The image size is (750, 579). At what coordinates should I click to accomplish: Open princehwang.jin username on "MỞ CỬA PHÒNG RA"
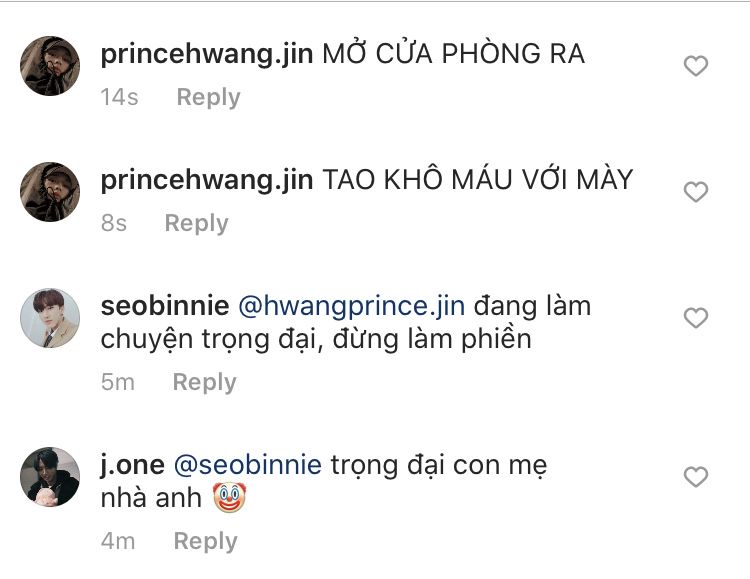(207, 54)
